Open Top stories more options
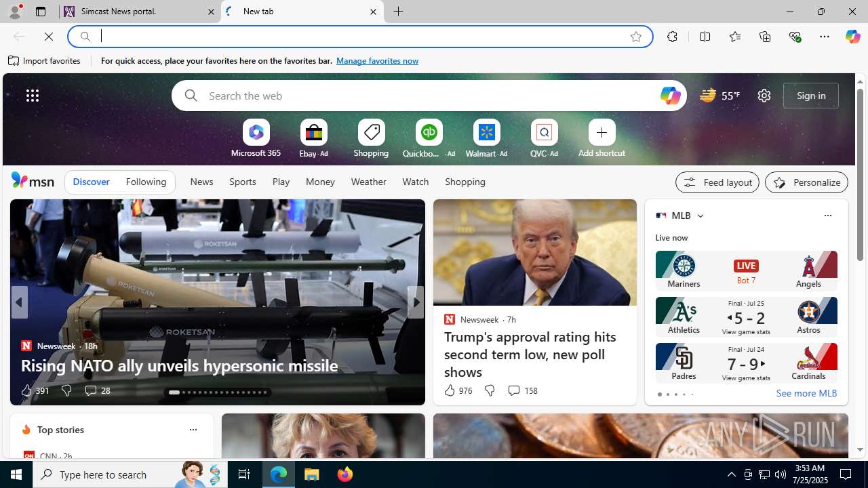 pos(193,430)
